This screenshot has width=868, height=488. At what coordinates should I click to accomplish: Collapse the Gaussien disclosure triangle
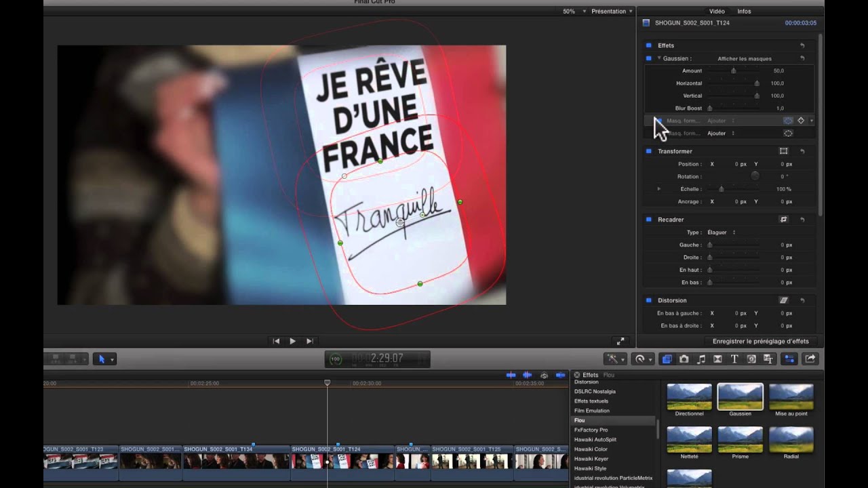click(x=659, y=58)
